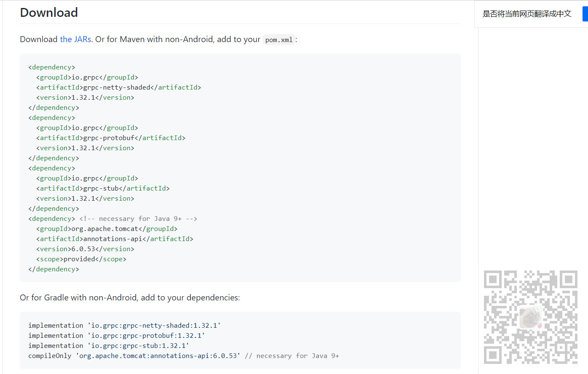Click the annotations-api artifactId line
Image resolution: width=588 pixels, height=374 pixels.
115,239
